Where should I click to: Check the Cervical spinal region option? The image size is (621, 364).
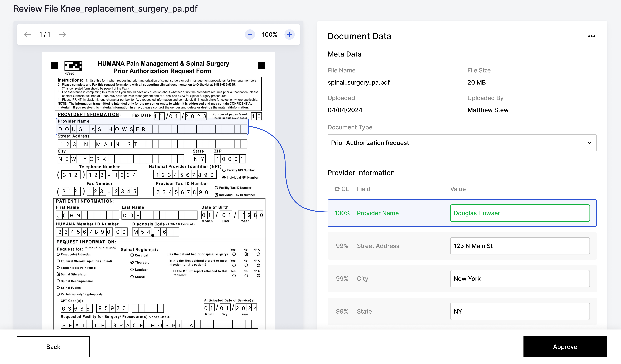(132, 255)
